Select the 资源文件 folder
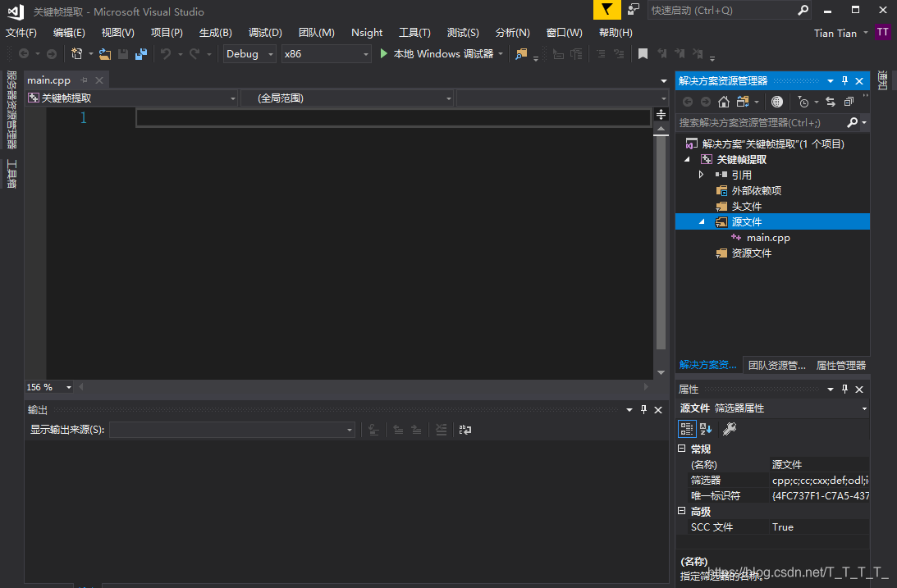 pyautogui.click(x=752, y=253)
